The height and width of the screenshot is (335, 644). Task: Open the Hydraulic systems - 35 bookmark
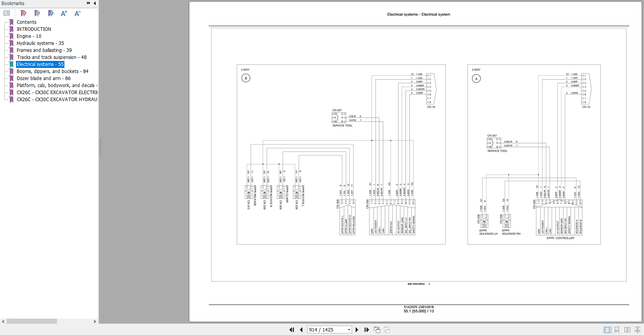coord(40,43)
